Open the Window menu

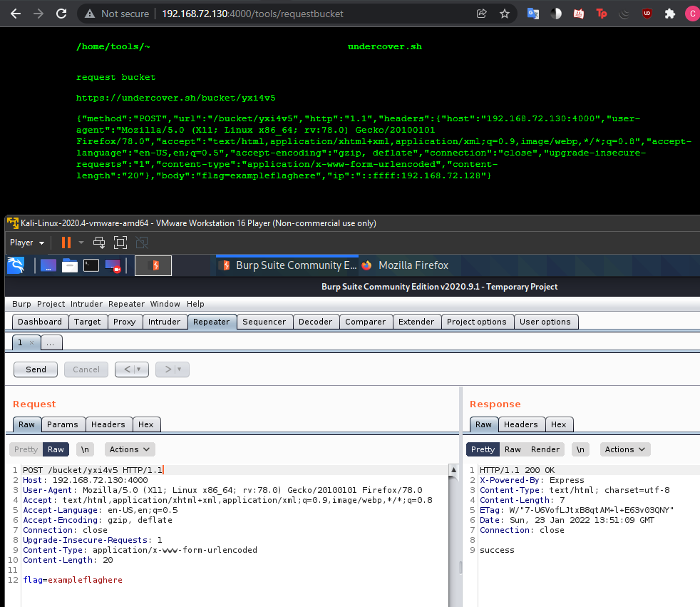click(x=165, y=304)
